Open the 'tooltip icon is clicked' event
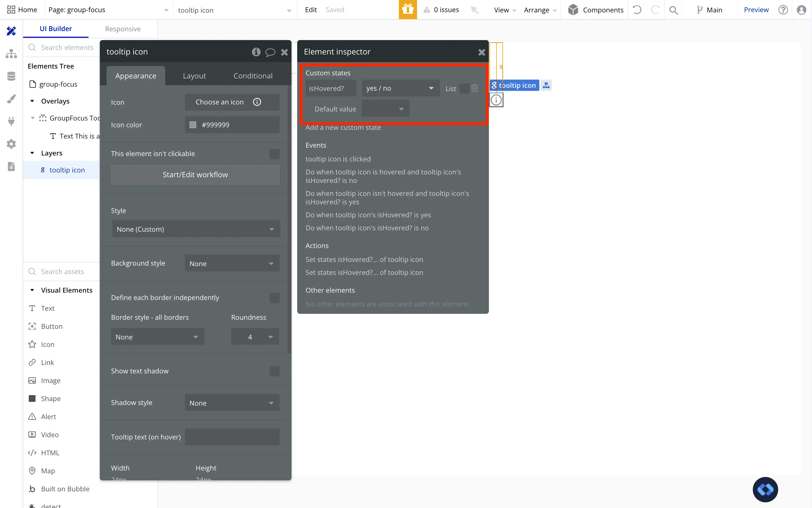Viewport: 812px width, 508px height. point(338,159)
